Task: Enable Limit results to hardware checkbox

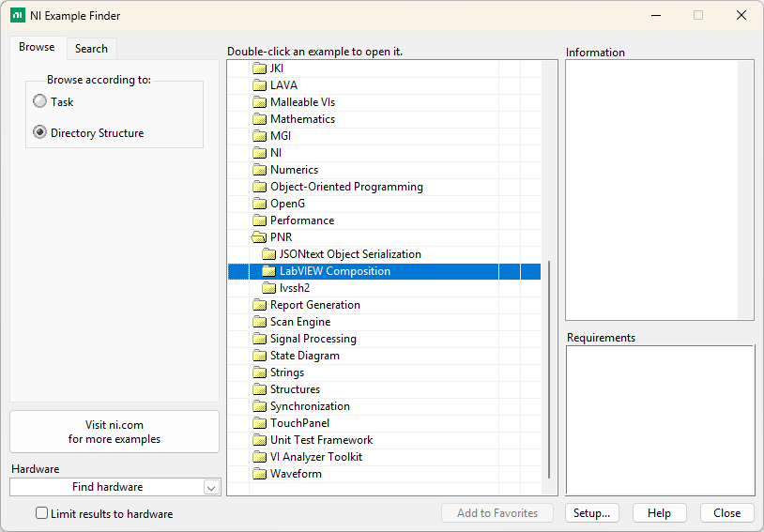Action: click(42, 513)
